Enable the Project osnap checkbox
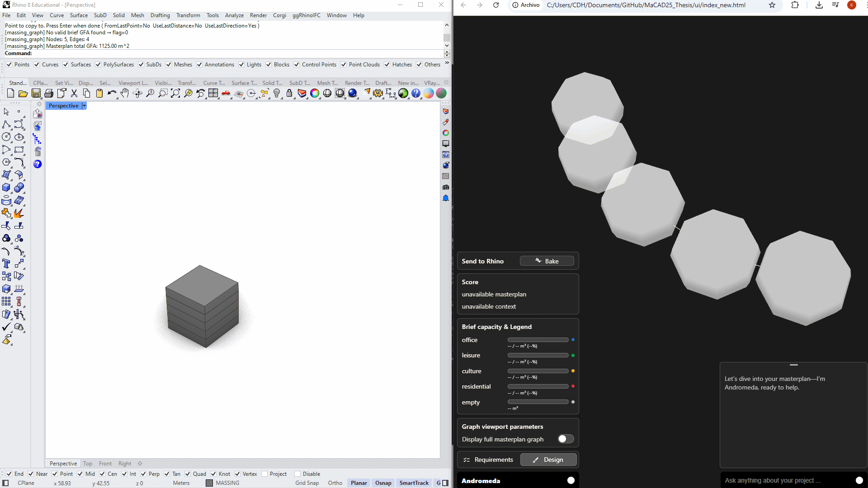868x488 pixels. [x=265, y=474]
